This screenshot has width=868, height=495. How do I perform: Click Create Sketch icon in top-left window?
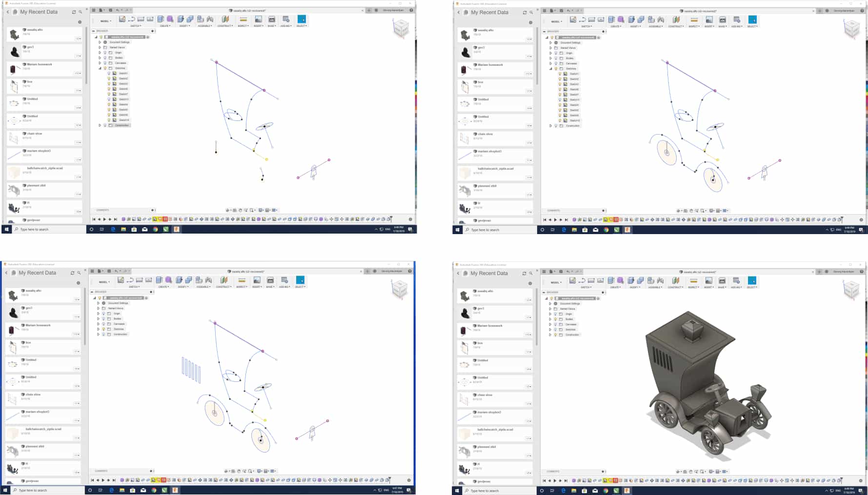[x=122, y=19]
